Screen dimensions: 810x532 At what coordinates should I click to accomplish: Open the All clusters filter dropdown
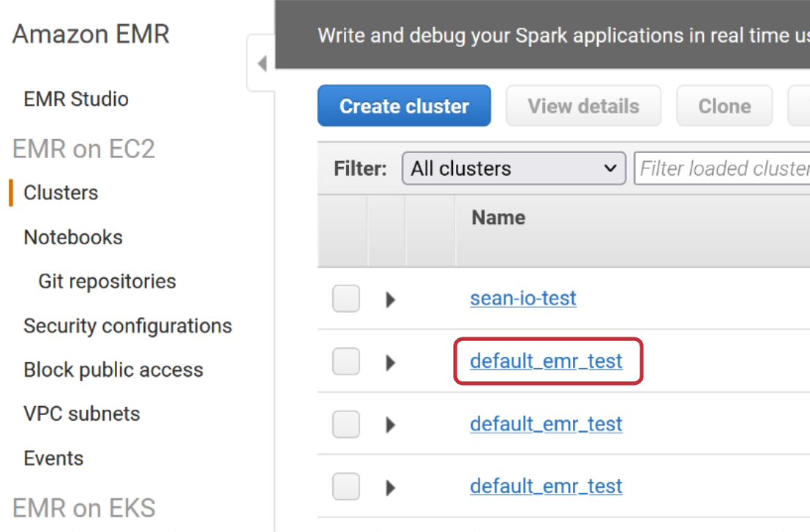pos(514,168)
